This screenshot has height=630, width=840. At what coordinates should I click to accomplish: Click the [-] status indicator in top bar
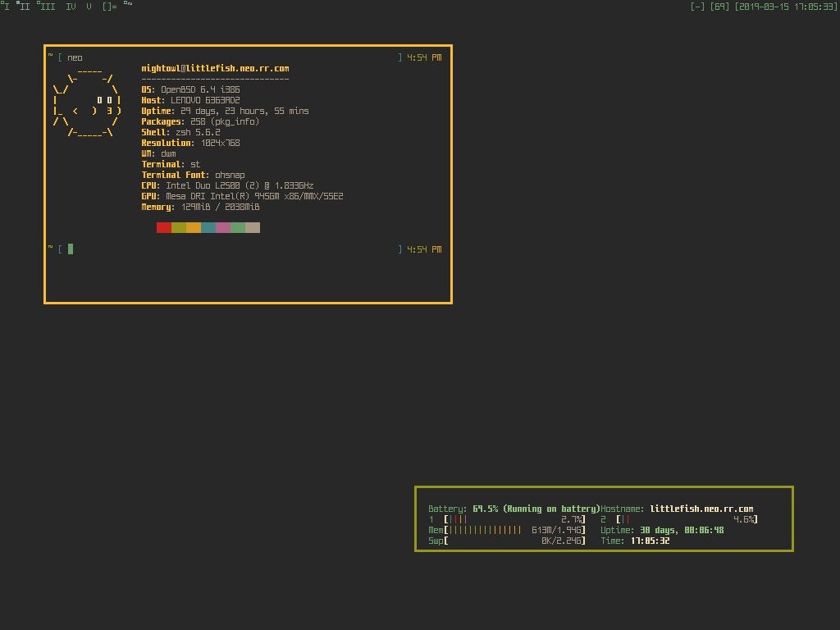click(x=698, y=7)
